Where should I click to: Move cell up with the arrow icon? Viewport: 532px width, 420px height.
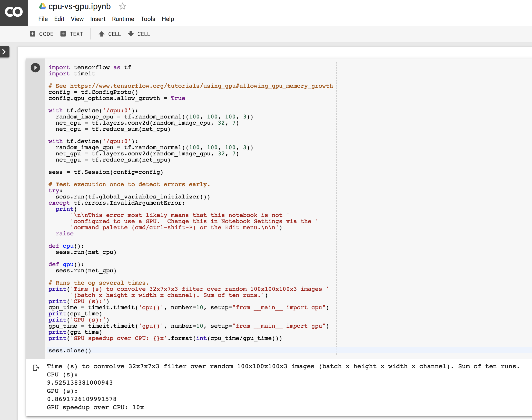point(102,34)
